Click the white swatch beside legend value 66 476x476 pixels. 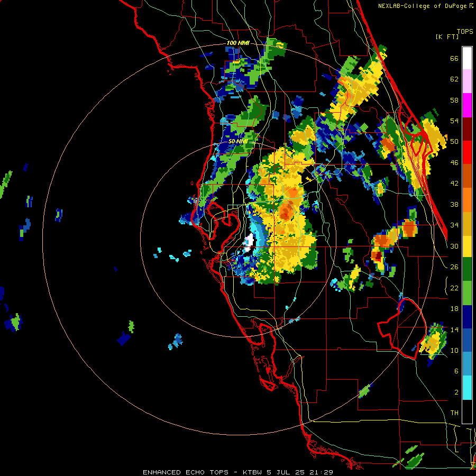pyautogui.click(x=467, y=58)
